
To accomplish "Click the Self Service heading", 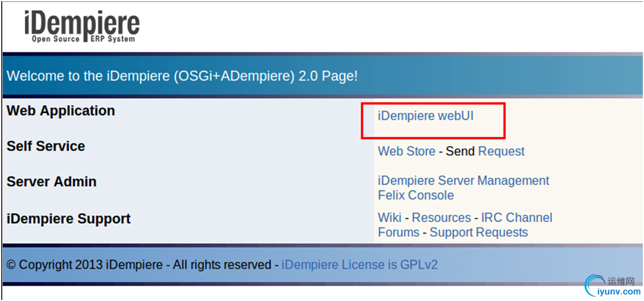I will click(x=46, y=146).
